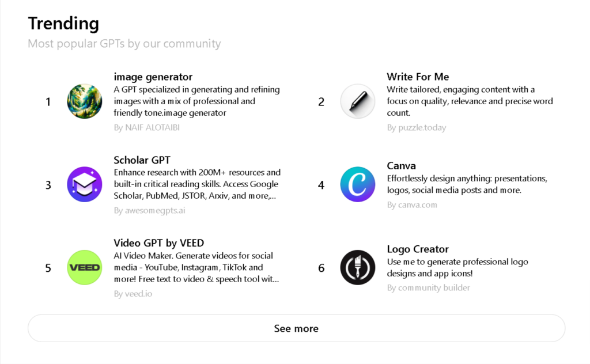This screenshot has width=590, height=364.
Task: Select the Scholar GPT graduation cap icon
Action: (84, 184)
